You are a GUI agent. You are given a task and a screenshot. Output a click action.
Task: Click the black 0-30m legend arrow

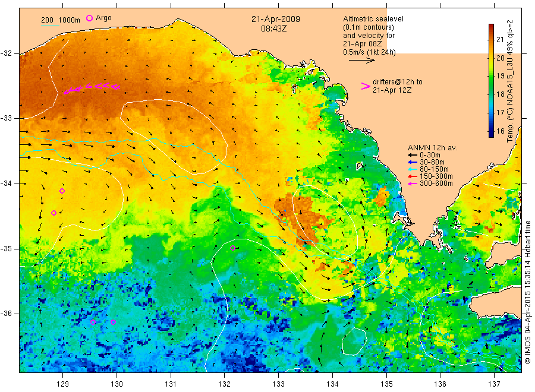pyautogui.click(x=413, y=155)
